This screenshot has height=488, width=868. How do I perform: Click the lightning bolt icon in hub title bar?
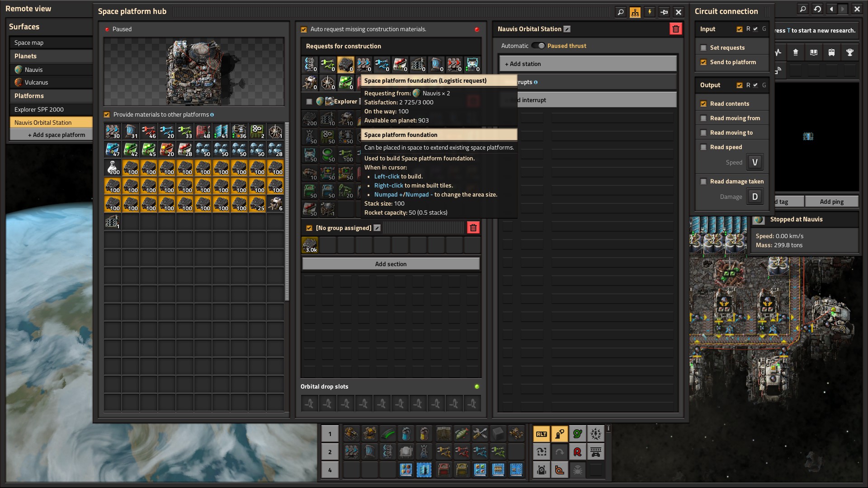pyautogui.click(x=650, y=12)
